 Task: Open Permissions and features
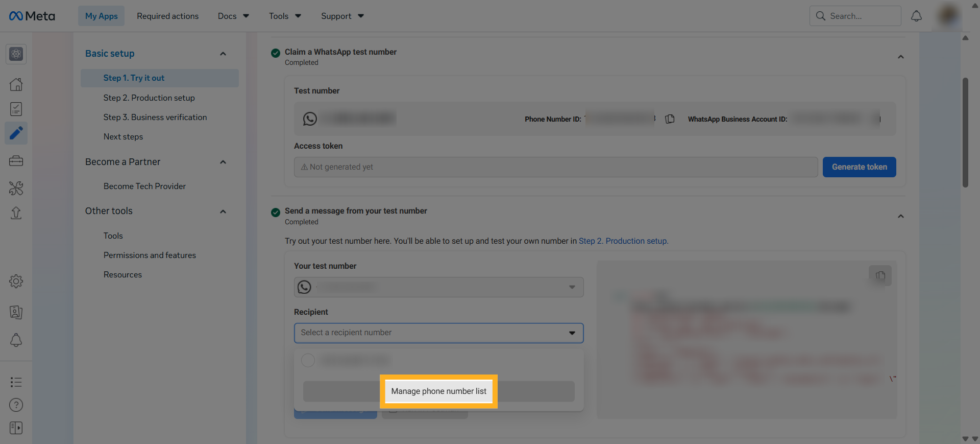coord(150,255)
